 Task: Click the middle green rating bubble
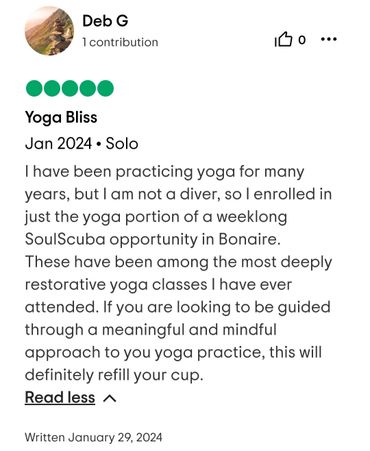coord(70,88)
